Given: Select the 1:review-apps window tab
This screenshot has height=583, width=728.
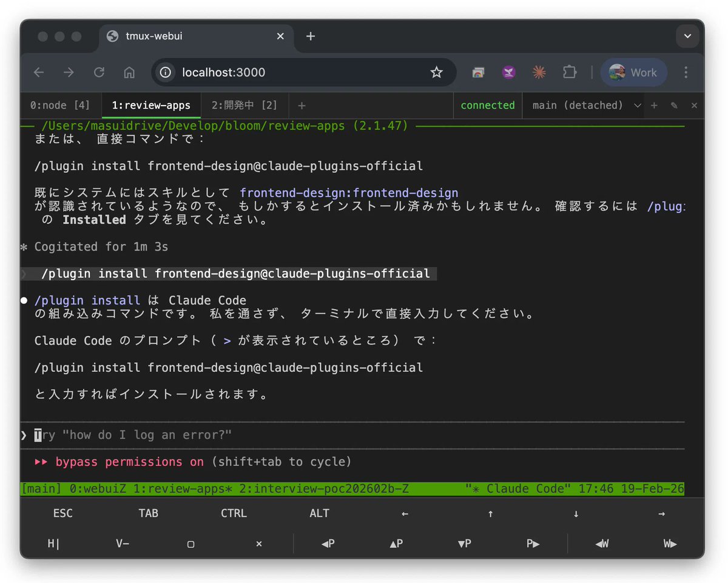Looking at the screenshot, I should [151, 106].
